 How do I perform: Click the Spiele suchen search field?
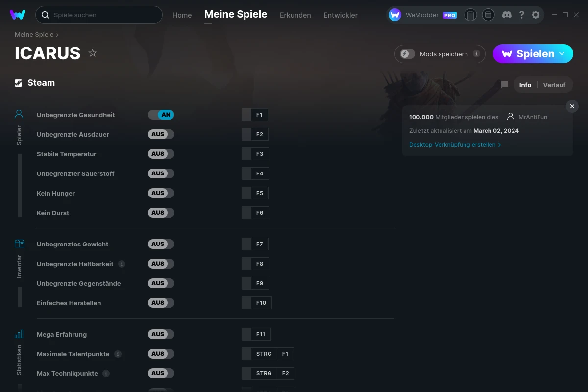pos(99,15)
